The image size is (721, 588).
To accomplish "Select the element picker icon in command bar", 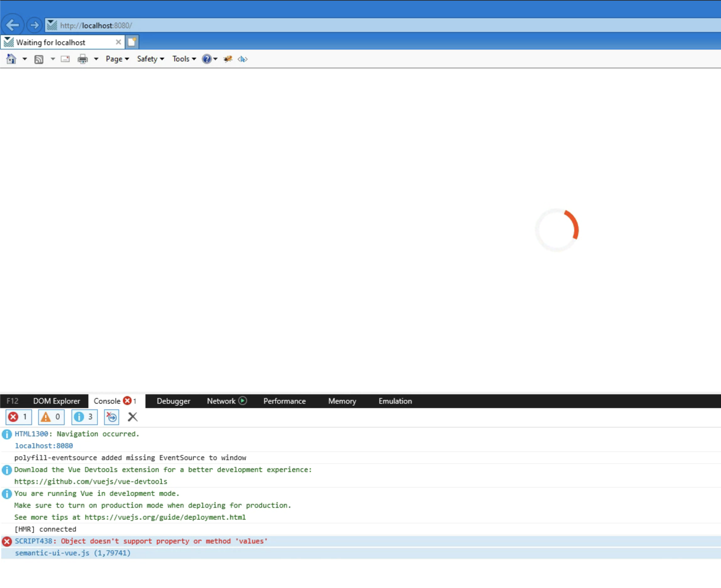I will [x=243, y=59].
